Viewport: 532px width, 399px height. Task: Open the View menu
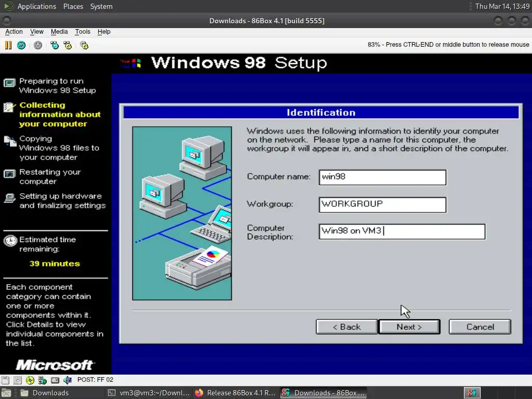tap(37, 32)
